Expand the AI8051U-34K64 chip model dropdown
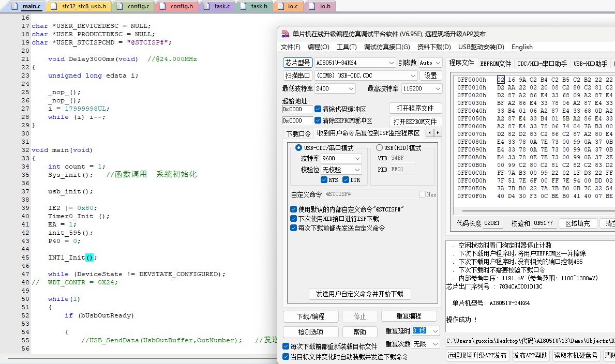The image size is (615, 364). pyautogui.click(x=391, y=63)
